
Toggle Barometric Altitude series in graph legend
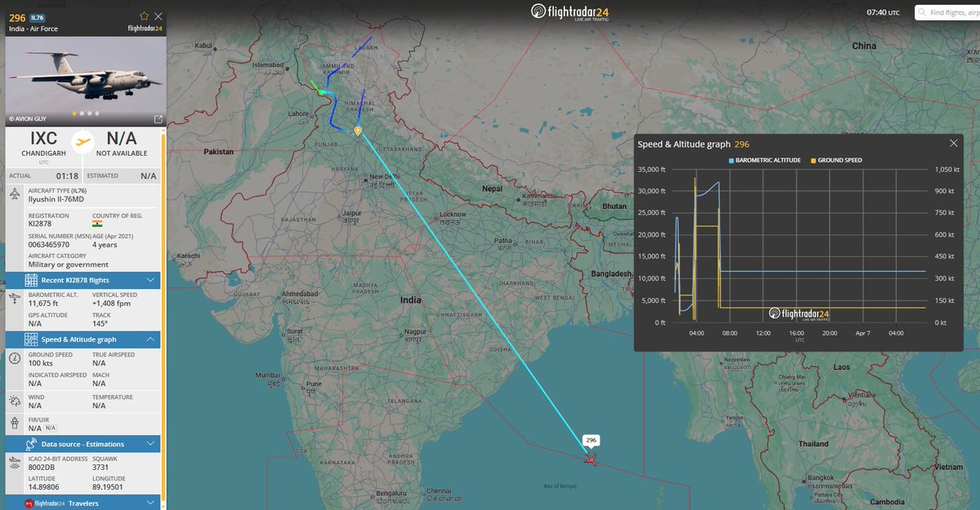click(764, 161)
